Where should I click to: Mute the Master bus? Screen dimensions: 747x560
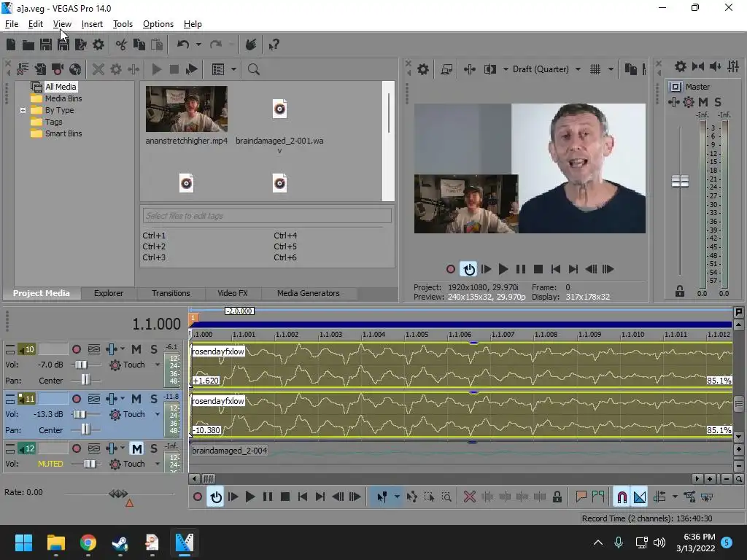coord(703,102)
